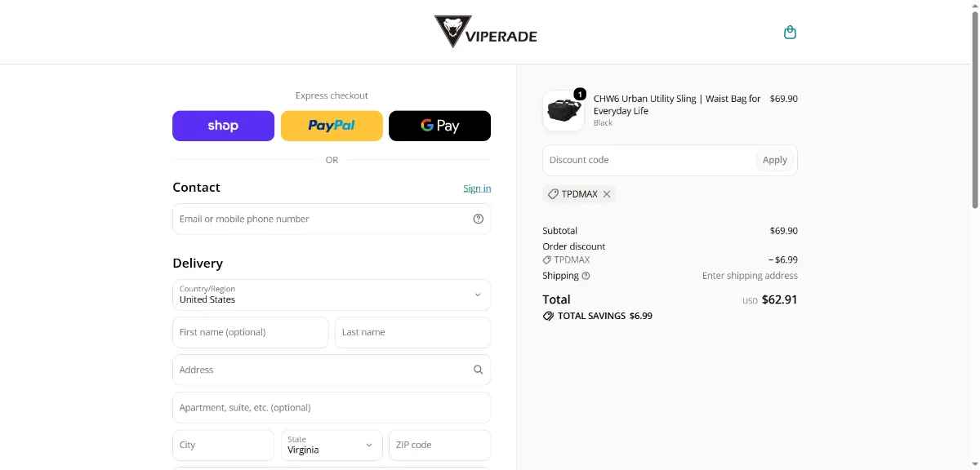Click the tag icon on TPDMAX chip
The image size is (980, 470).
pyautogui.click(x=553, y=194)
